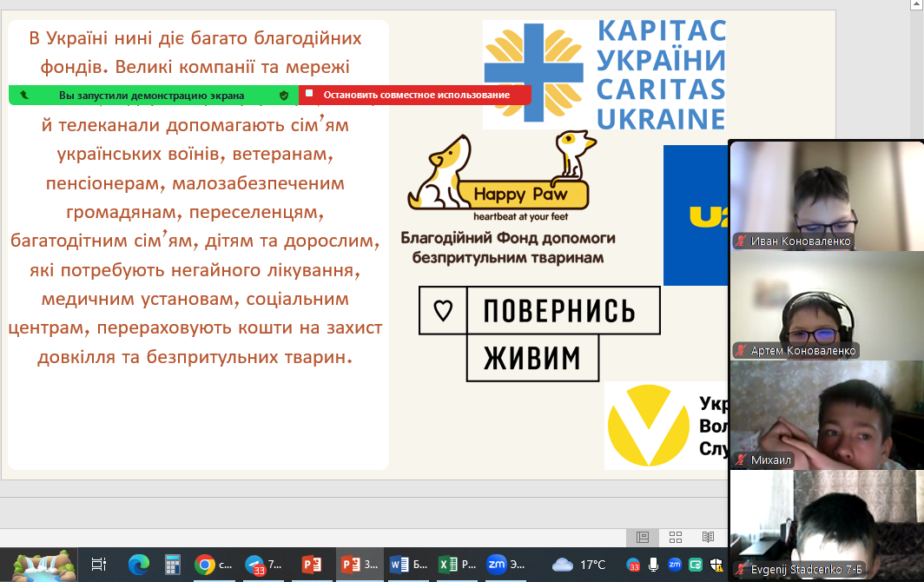Click the muted mic icon next to Иван Коноваленко

pyautogui.click(x=741, y=241)
